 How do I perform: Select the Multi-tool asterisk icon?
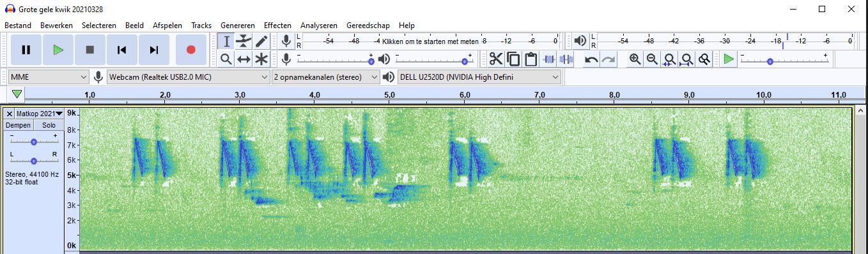261,59
